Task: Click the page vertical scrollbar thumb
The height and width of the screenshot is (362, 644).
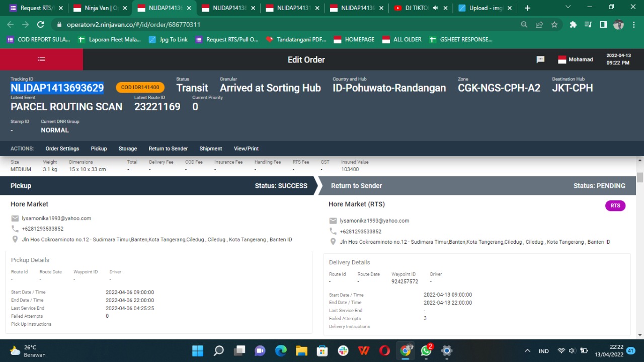Action: 640,177
